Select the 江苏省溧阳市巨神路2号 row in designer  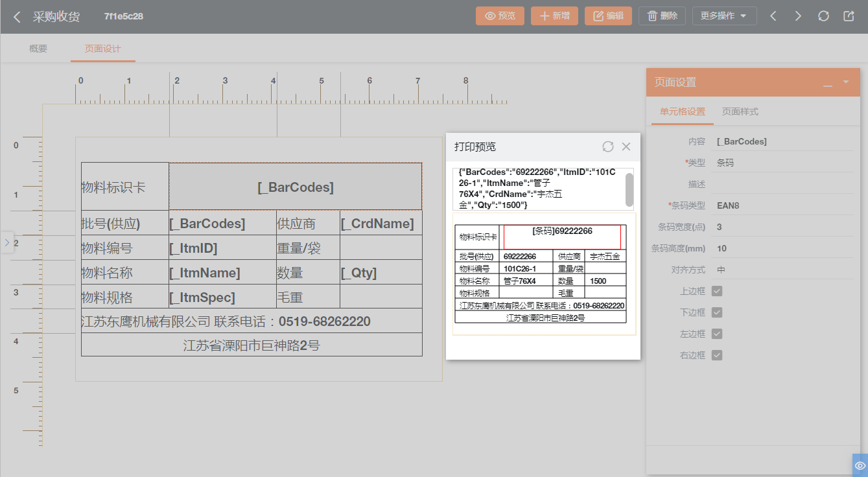tap(252, 345)
